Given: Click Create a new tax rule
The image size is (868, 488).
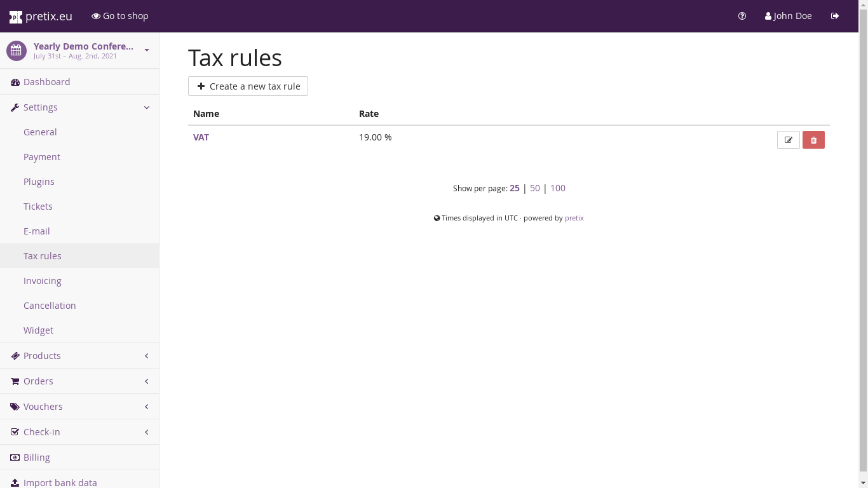Looking at the screenshot, I should [x=248, y=86].
